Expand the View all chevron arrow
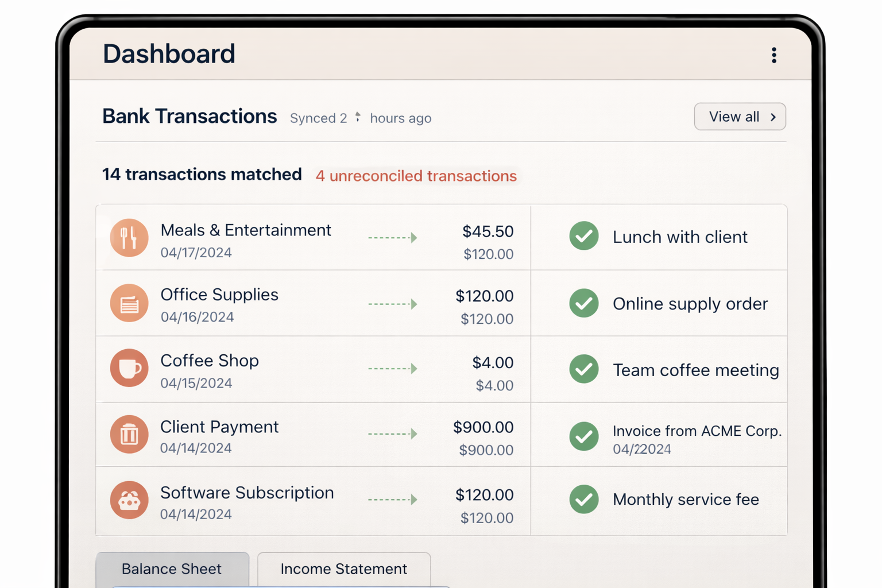 (773, 117)
